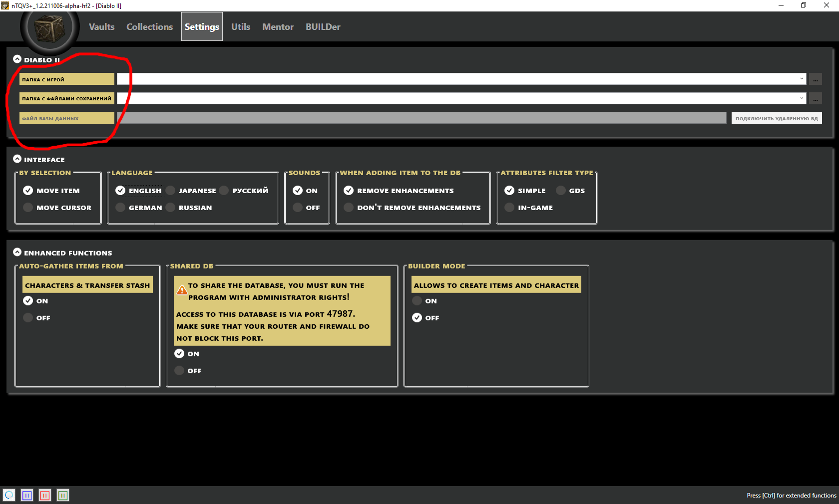Click the circular loading icon in status bar
839x504 pixels.
tap(9, 495)
